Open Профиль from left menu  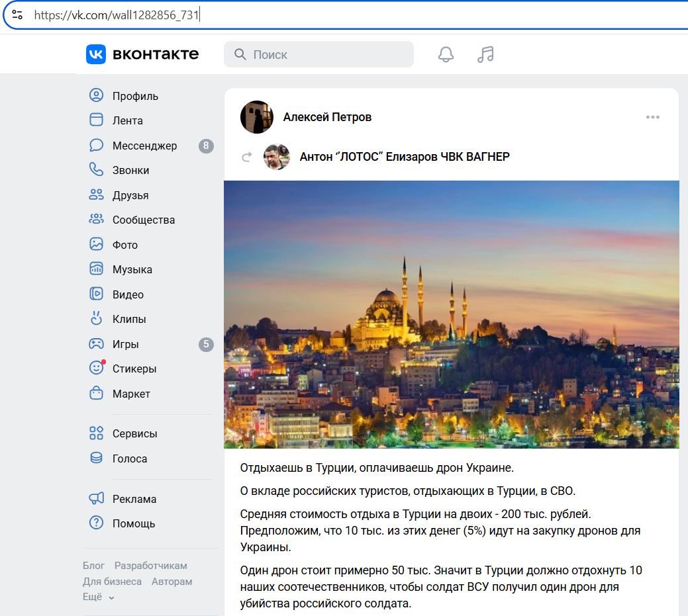click(135, 96)
